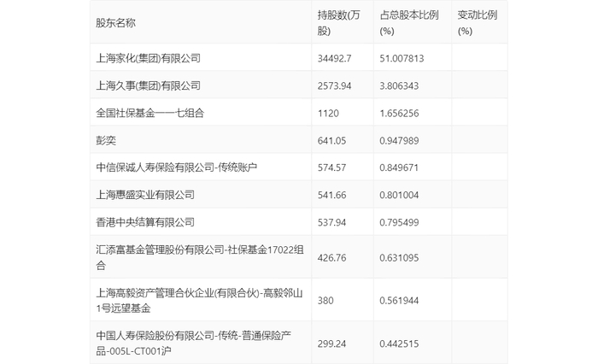The height and width of the screenshot is (364, 598).
Task: Click shareholding value 641.05
Action: [331, 141]
